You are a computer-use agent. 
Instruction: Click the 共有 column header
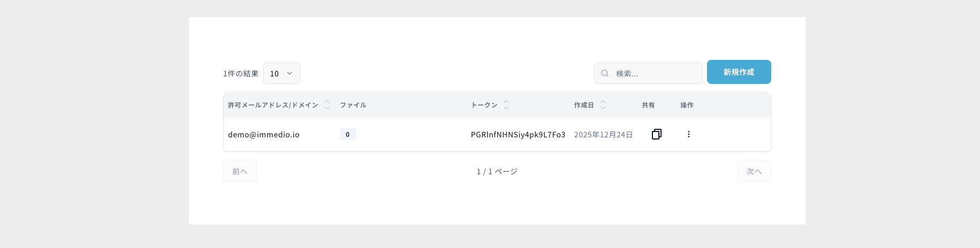pos(648,105)
